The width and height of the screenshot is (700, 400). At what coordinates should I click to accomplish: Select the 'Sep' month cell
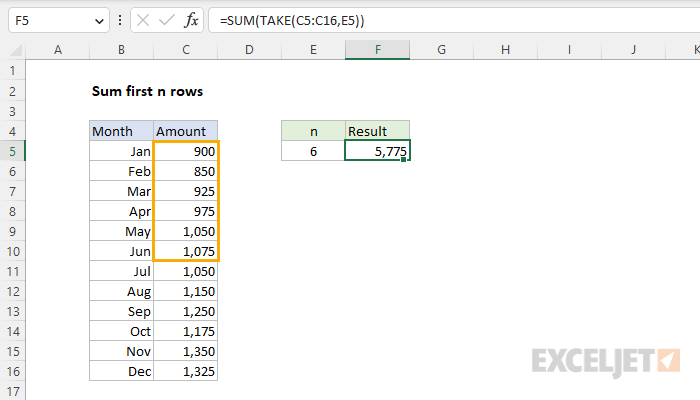121,311
